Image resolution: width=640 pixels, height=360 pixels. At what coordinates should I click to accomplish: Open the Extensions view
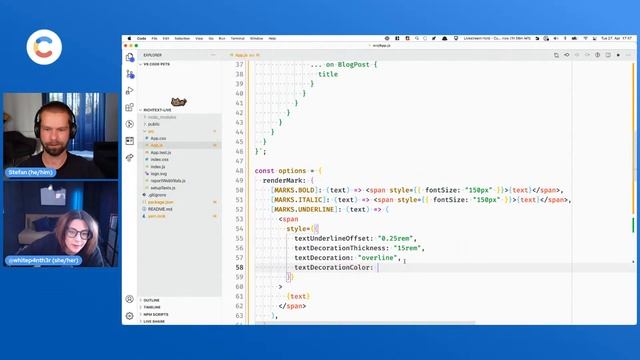pyautogui.click(x=130, y=107)
